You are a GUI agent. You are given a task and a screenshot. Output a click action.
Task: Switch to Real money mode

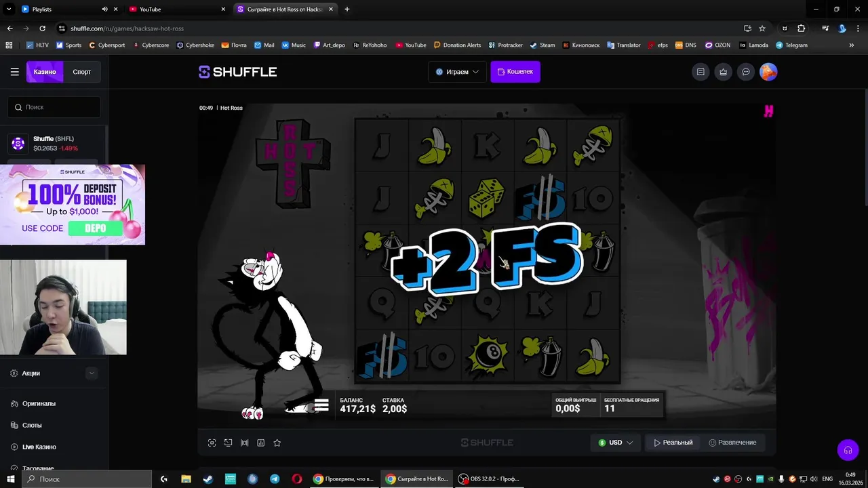tap(673, 443)
